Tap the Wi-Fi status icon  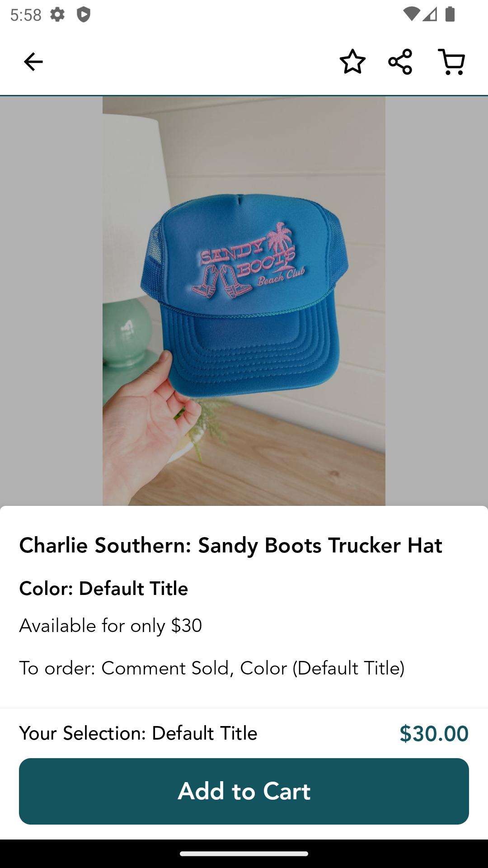point(411,14)
